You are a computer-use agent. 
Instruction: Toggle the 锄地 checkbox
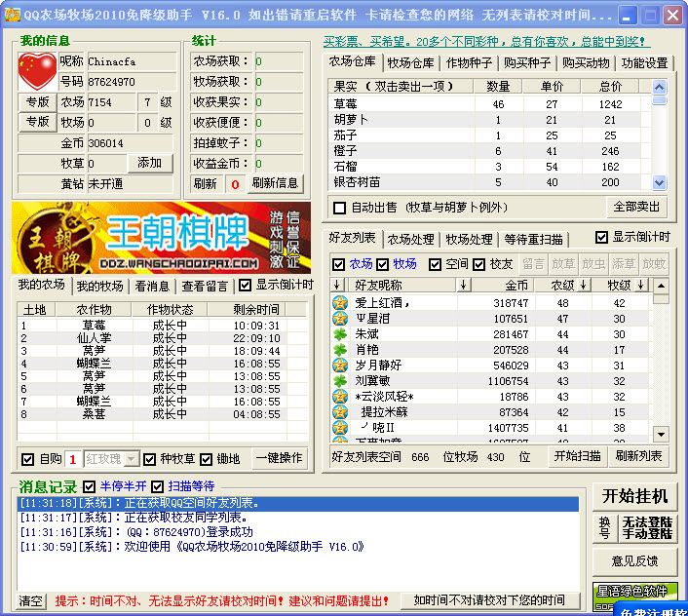(x=206, y=459)
